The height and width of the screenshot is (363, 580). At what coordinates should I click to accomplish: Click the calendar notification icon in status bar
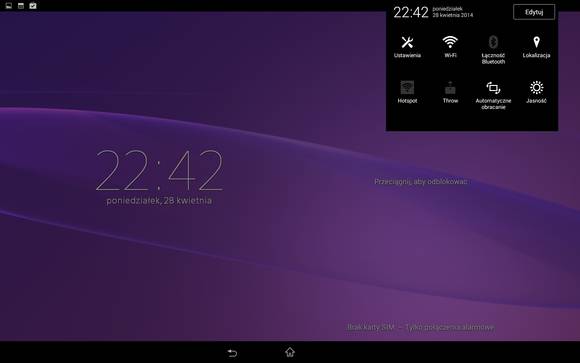21,6
